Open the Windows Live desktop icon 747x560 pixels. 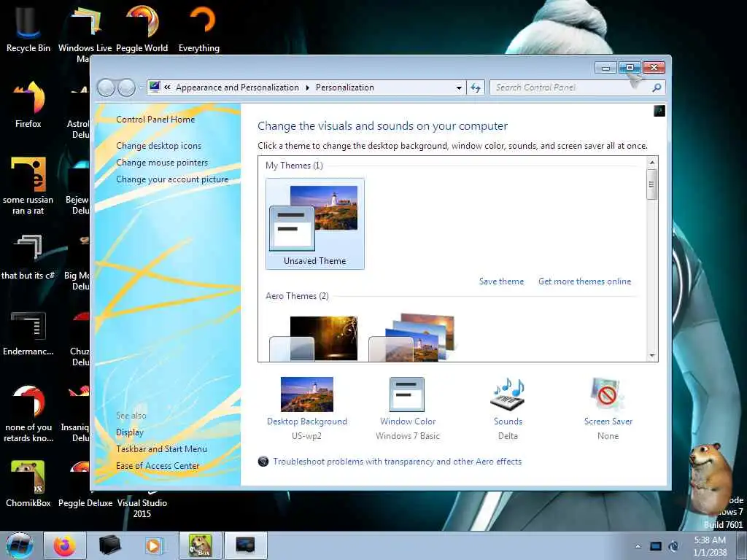point(85,31)
